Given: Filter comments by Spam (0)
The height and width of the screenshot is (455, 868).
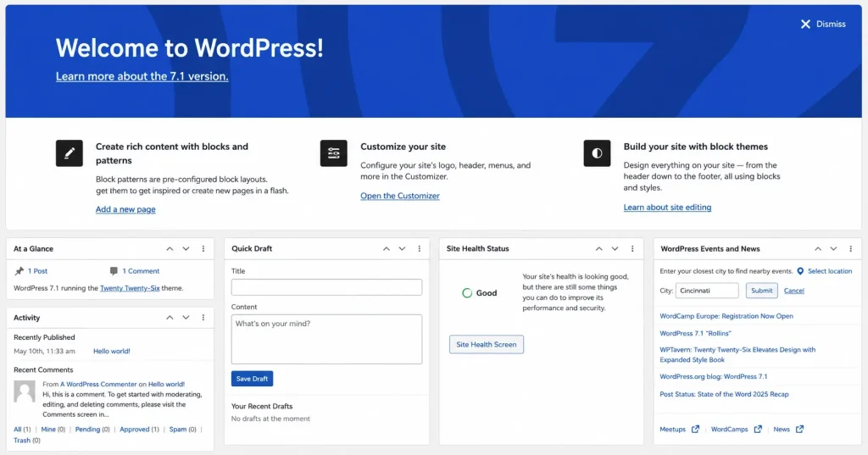Looking at the screenshot, I should (183, 430).
